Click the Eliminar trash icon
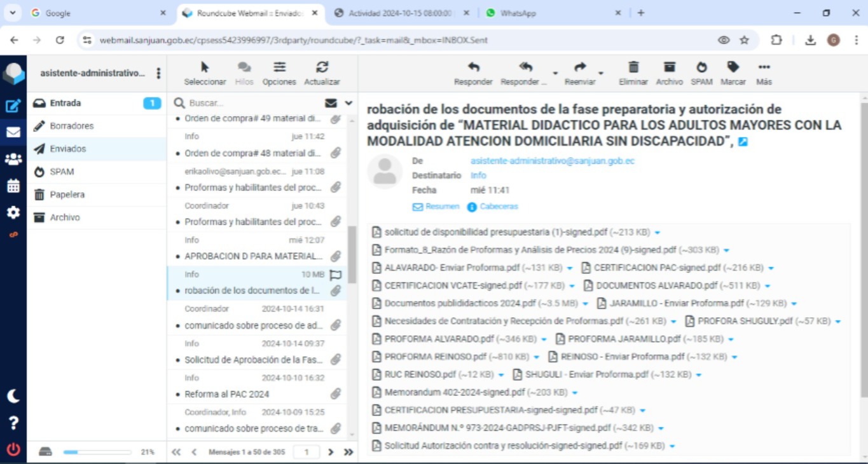Viewport: 868px width, 464px height. tap(633, 68)
